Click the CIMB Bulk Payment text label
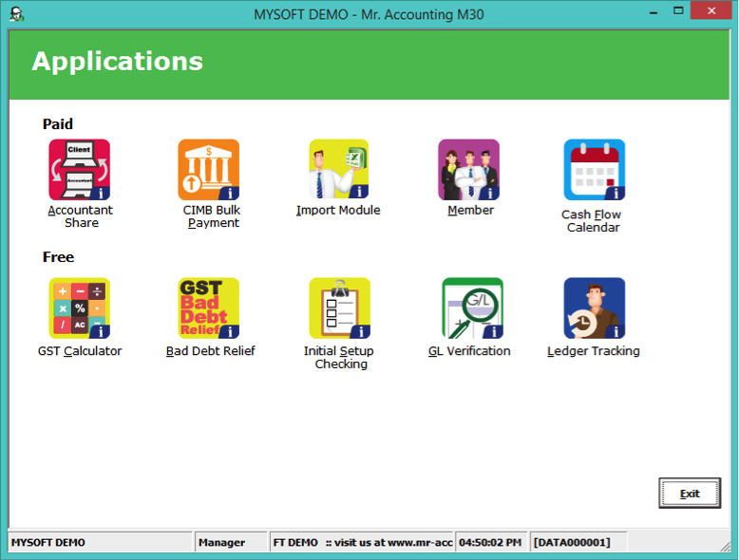The image size is (739, 560). point(212,216)
